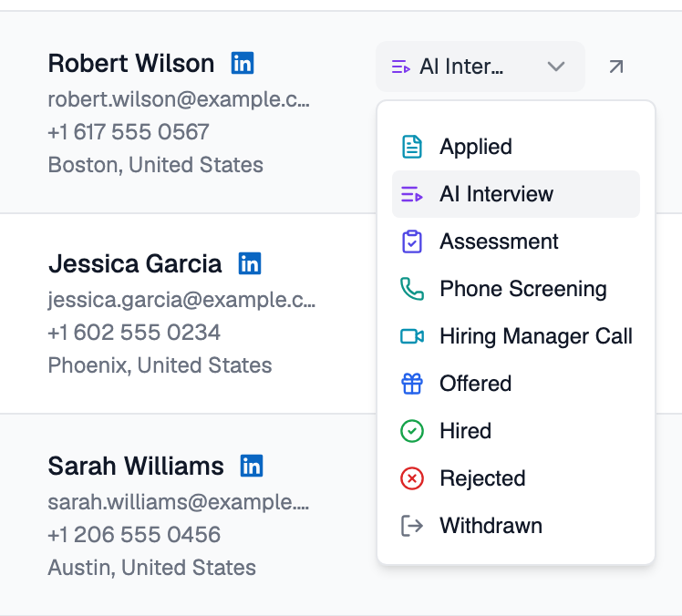
Task: Click the Withdrawn exit arrow icon
Action: 411,526
